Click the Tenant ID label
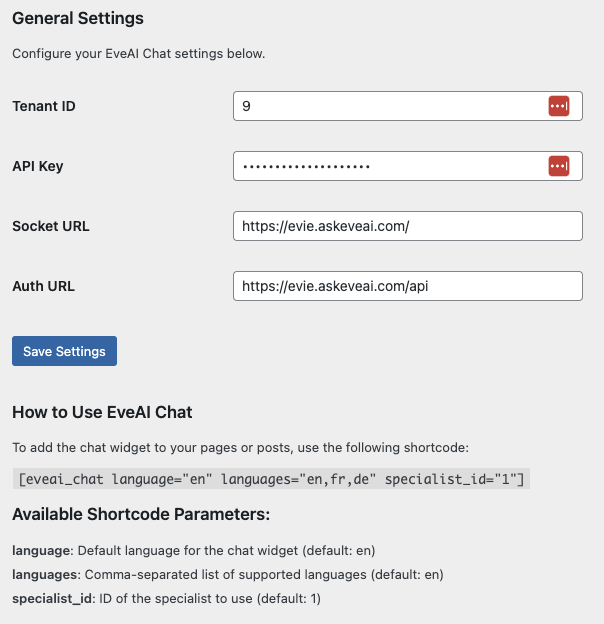 pos(44,106)
